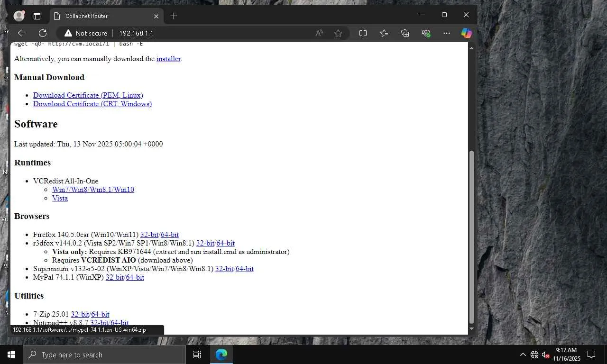607x364 pixels.
Task: Open the notification center icon
Action: [591, 355]
